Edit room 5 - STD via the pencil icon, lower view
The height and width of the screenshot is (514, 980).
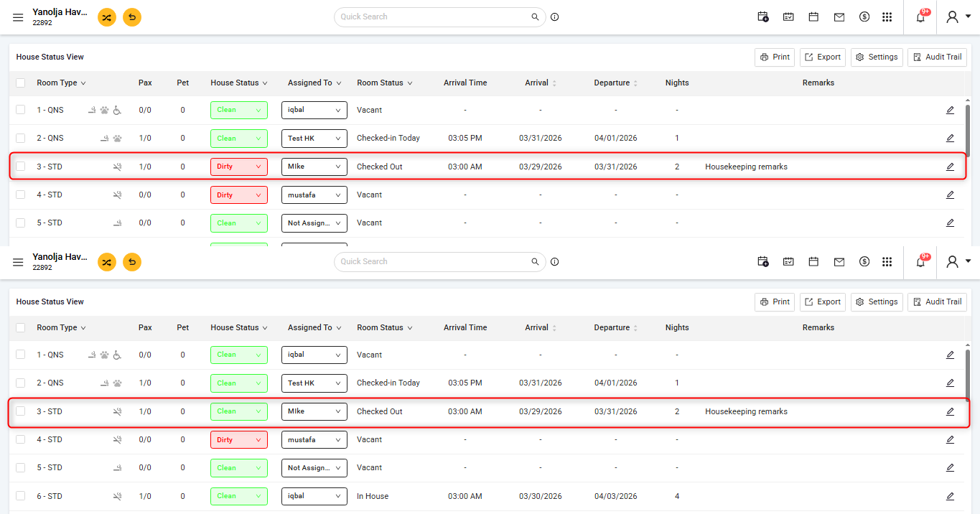950,467
